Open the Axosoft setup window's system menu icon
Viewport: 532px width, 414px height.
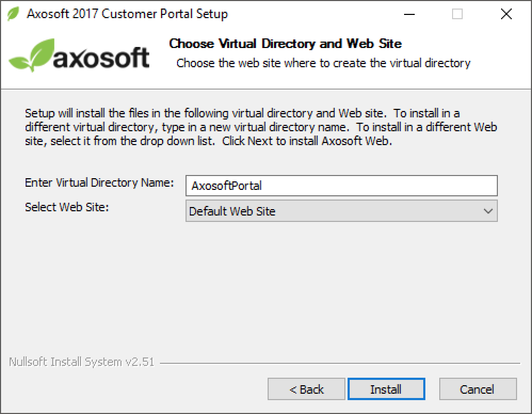[13, 14]
